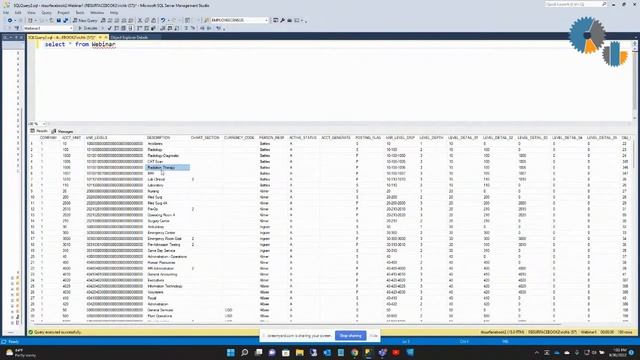Click the LEVEL_DEPTH column header
Screen dimensions: 640x360
(431, 138)
